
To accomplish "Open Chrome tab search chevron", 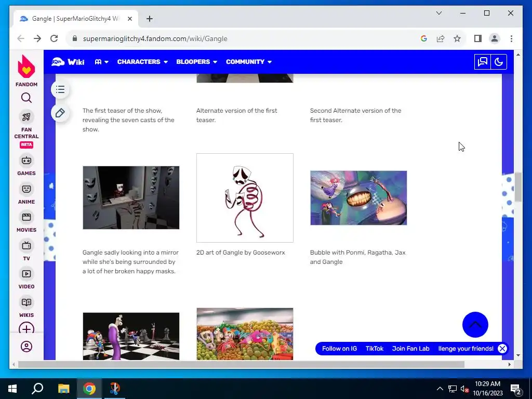I will (x=439, y=13).
